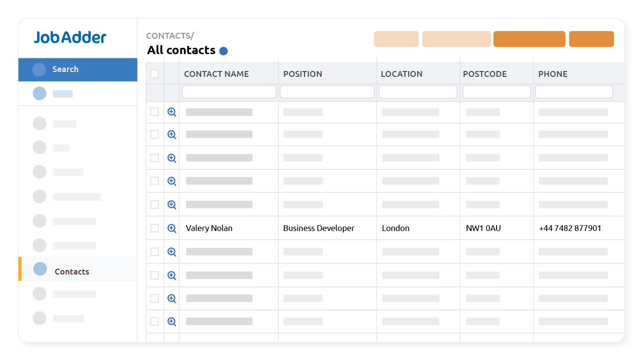Image resolution: width=644 pixels, height=361 pixels.
Task: Select the magnifier icon on the last visible row
Action: click(171, 321)
